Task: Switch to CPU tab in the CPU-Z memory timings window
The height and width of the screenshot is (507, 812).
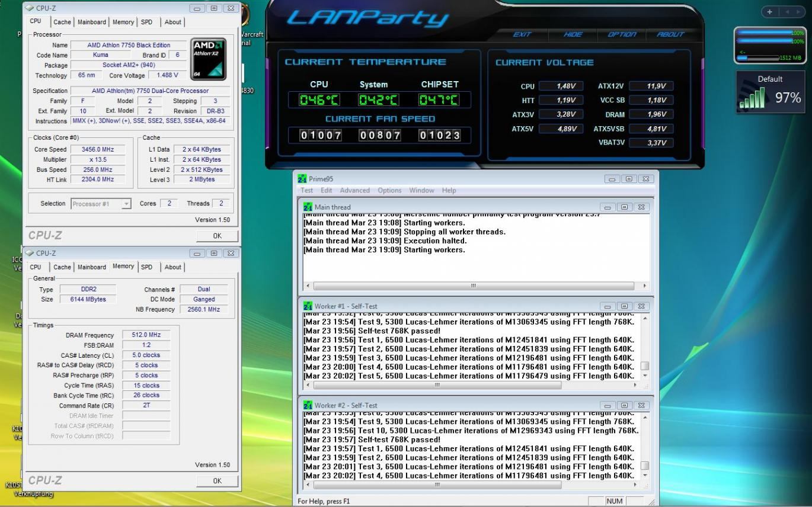Action: click(x=36, y=267)
